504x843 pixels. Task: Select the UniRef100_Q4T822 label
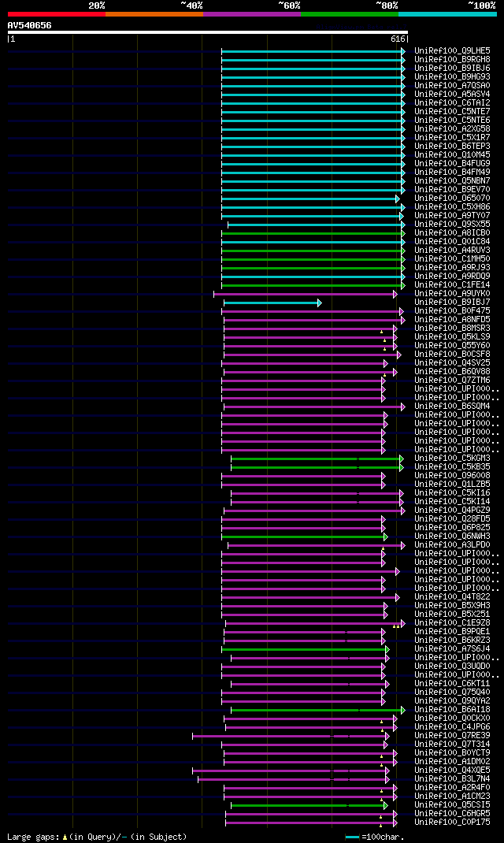pyautogui.click(x=452, y=596)
